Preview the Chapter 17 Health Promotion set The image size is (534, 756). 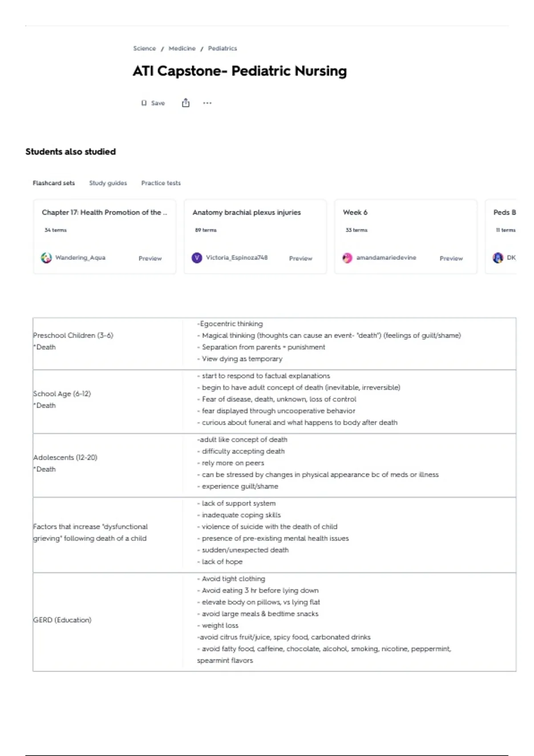pyautogui.click(x=150, y=258)
